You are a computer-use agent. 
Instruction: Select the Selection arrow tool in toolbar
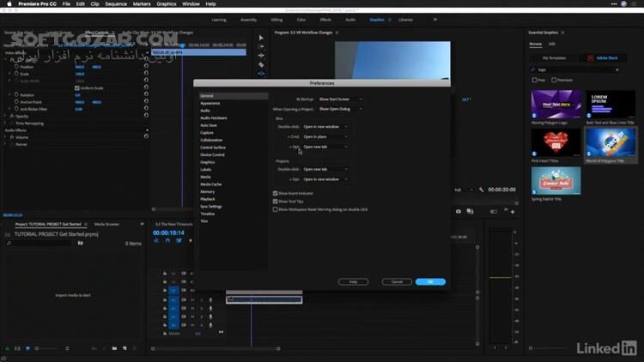tap(261, 38)
